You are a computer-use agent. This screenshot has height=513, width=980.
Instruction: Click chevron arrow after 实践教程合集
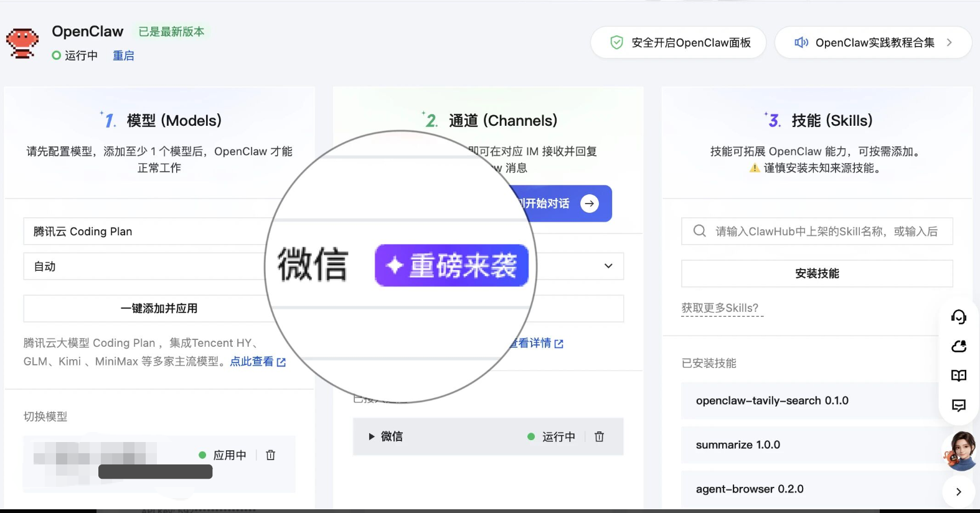point(949,42)
